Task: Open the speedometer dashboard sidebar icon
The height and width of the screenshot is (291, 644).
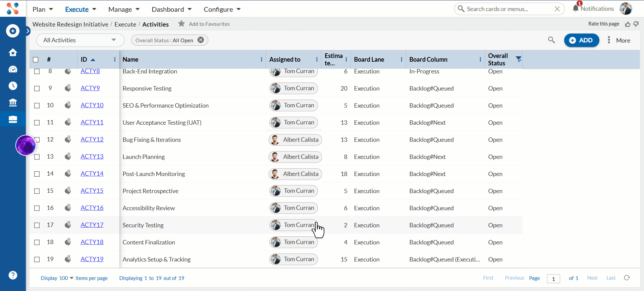Action: 13,69
